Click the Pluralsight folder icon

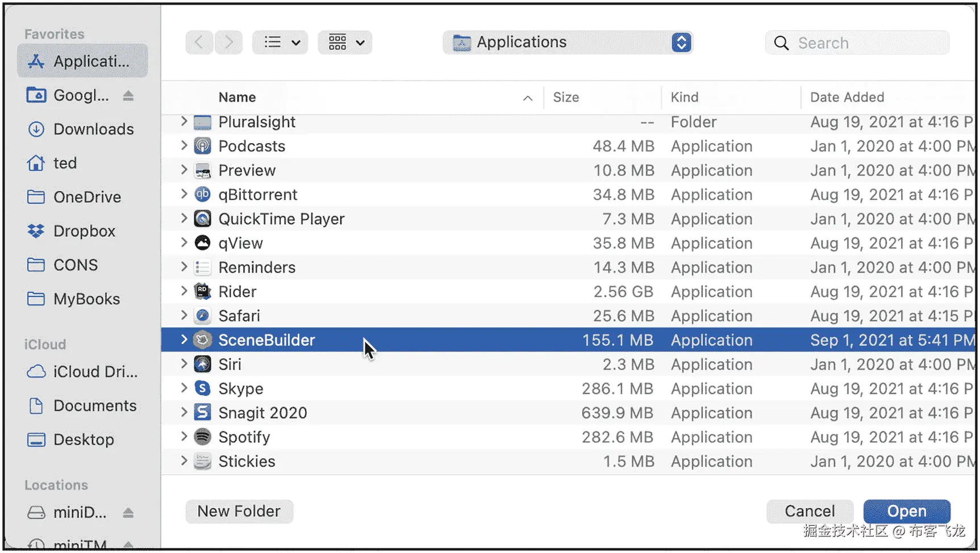click(202, 122)
